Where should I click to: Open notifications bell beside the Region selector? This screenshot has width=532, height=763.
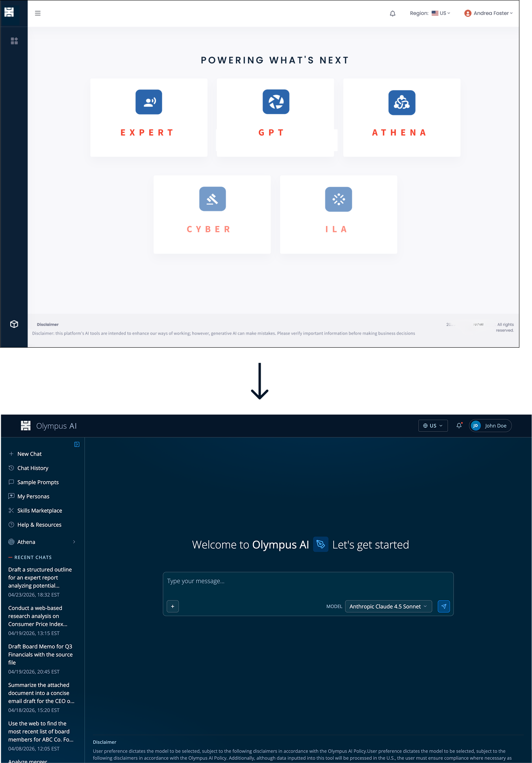coord(393,13)
